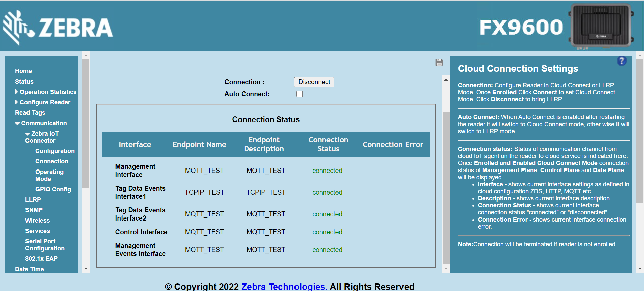Open the Status menu item
Image resolution: width=644 pixels, height=291 pixels.
click(24, 82)
